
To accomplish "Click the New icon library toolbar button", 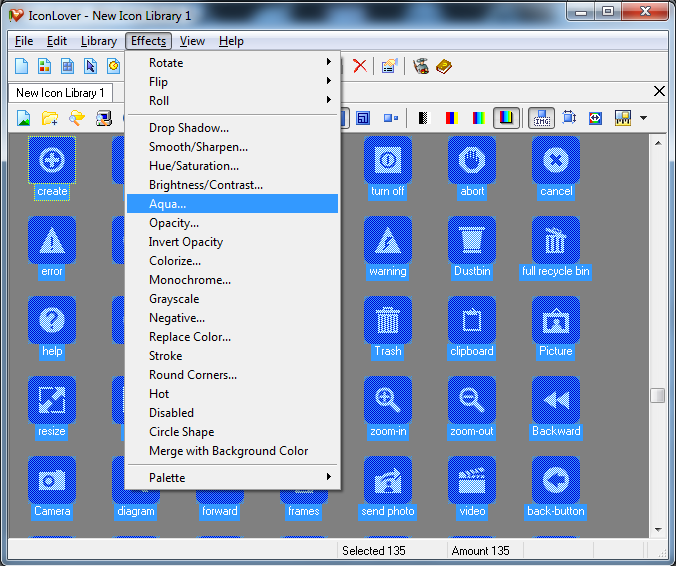I will [x=67, y=66].
